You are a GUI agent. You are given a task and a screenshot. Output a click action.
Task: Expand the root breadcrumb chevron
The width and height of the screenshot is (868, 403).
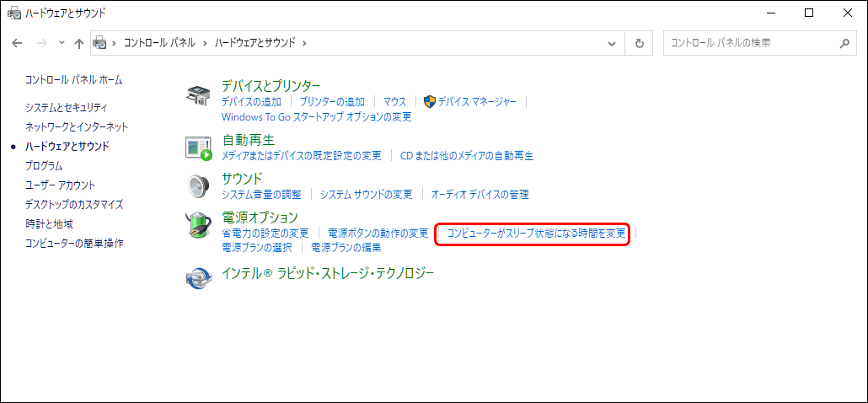point(115,43)
